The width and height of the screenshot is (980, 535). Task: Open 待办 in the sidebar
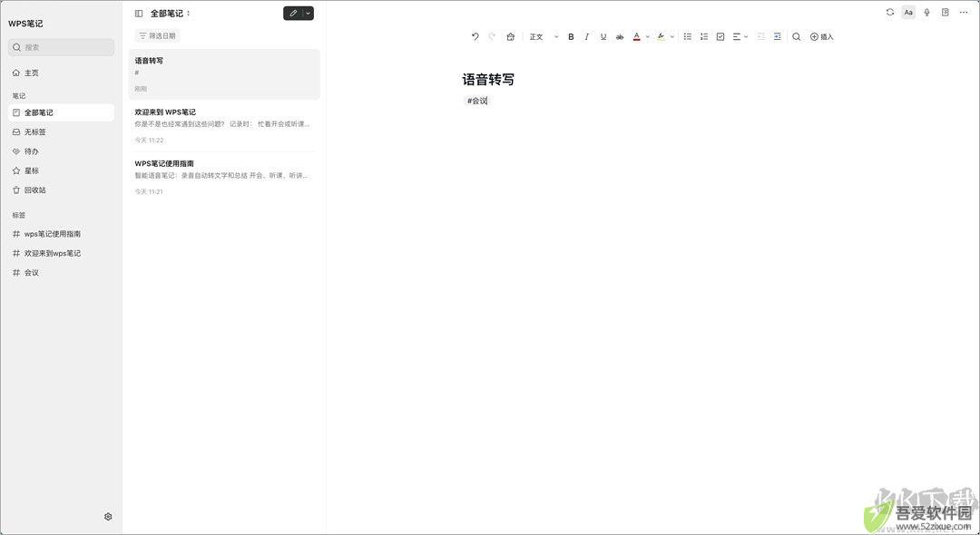[x=62, y=151]
